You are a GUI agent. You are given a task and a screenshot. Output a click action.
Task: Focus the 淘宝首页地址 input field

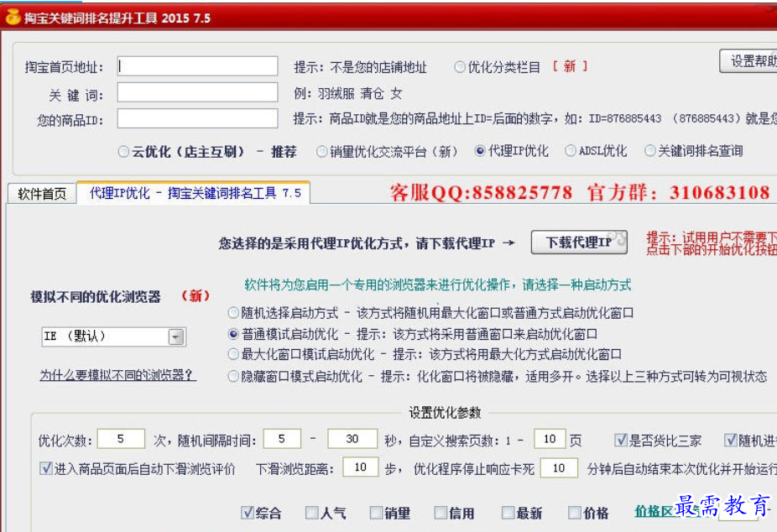click(x=197, y=66)
